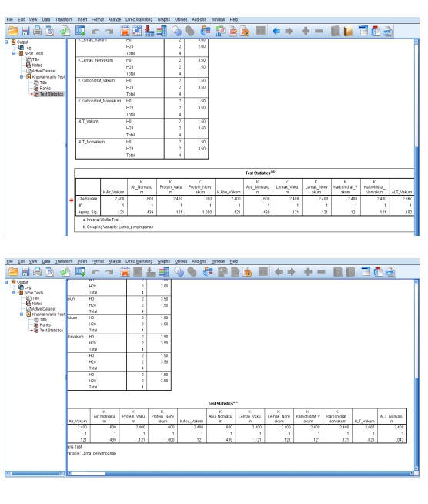428x504 pixels.
Task: Click ALT_Vakum row label in upper Ranks table
Action: [x=88, y=122]
